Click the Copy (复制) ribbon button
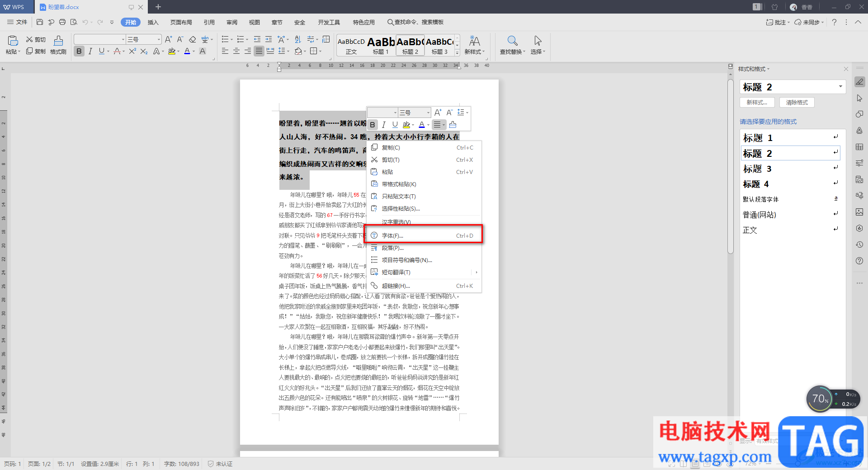Image resolution: width=868 pixels, height=470 pixels. [36, 51]
